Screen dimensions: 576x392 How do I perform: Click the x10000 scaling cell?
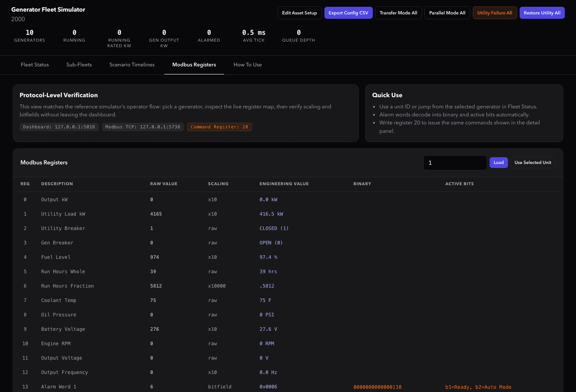pyautogui.click(x=217, y=286)
